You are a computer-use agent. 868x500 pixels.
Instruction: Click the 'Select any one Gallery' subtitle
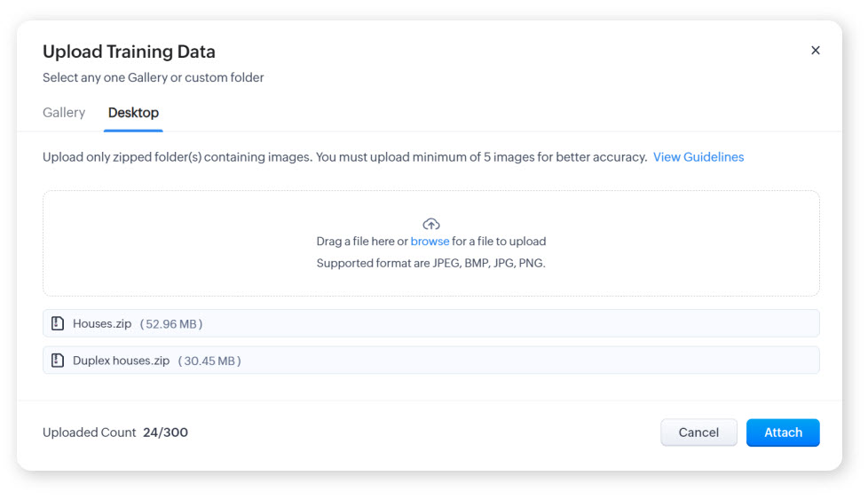coord(153,77)
